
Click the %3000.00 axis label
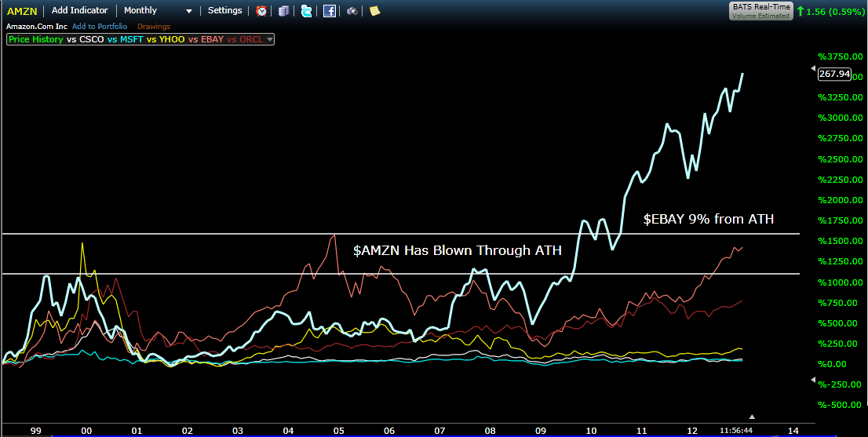(840, 118)
